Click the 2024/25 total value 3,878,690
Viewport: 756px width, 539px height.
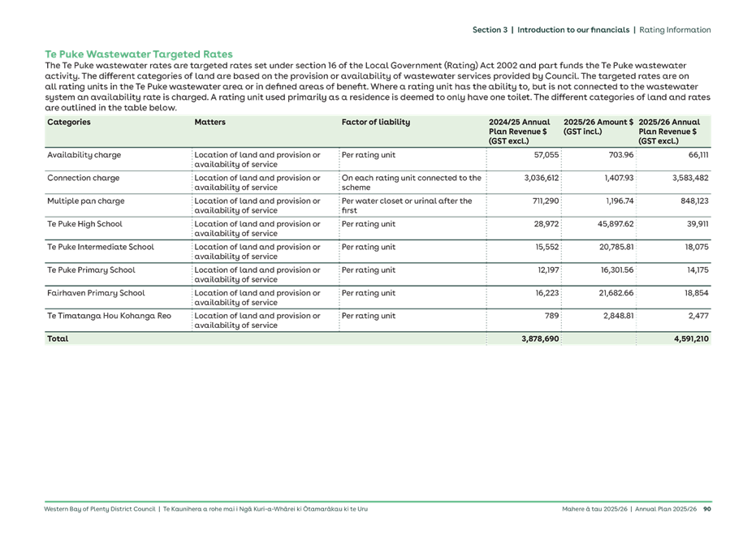539,338
